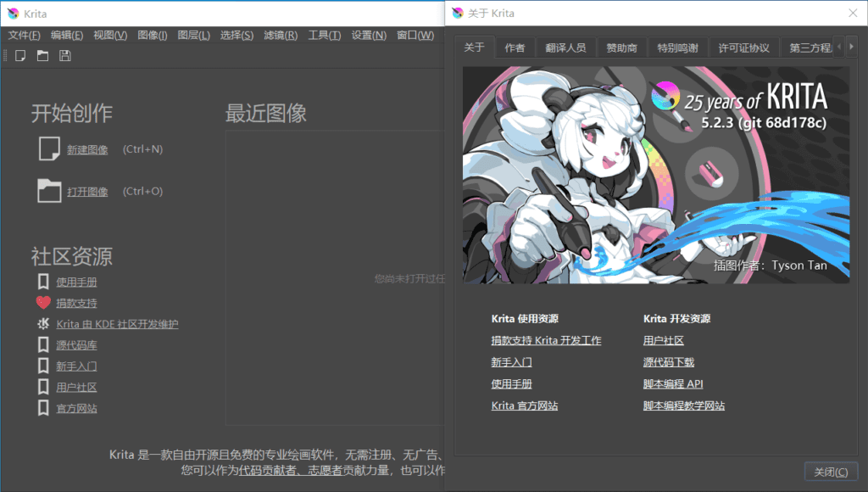Open the Krita 由 KDE 社区开发维护 link
The height and width of the screenshot is (492, 868).
tap(117, 324)
